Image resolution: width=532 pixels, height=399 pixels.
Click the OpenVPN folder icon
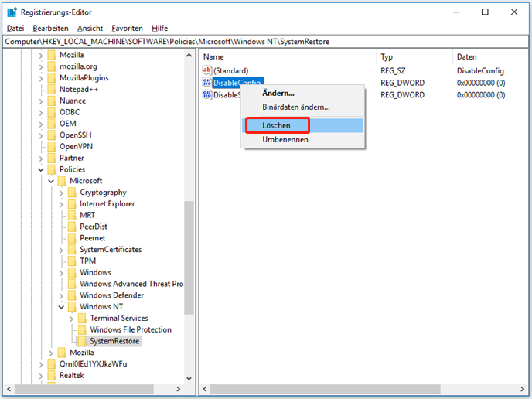pyautogui.click(x=51, y=146)
